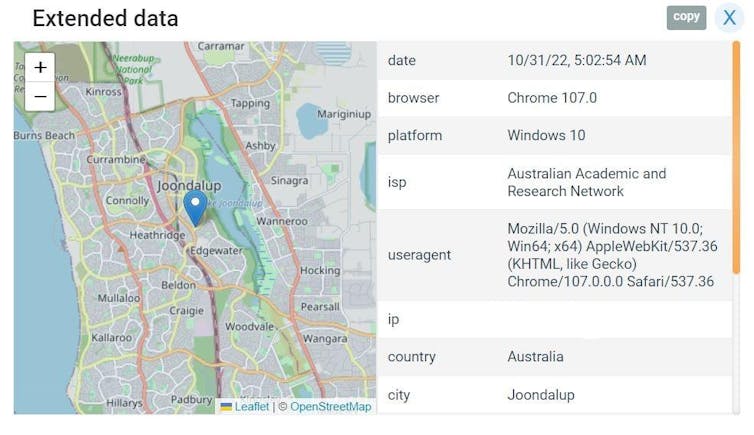The image size is (754, 435).
Task: Select the date value 10/31/22
Action: [x=576, y=61]
